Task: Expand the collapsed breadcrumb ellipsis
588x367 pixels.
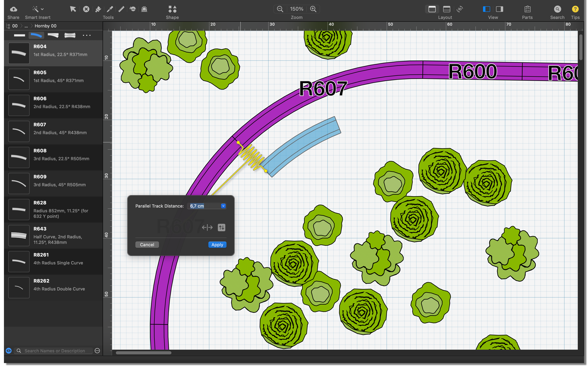Action: coord(26,26)
